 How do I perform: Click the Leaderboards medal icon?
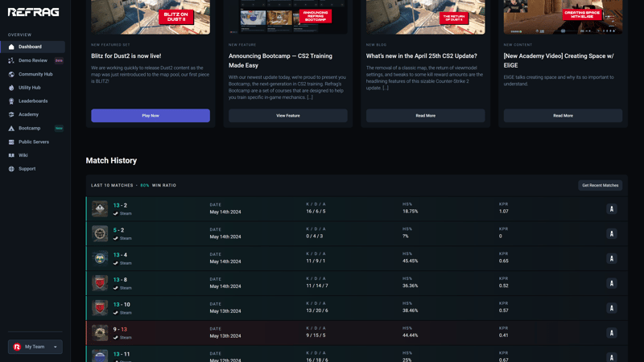pyautogui.click(x=11, y=101)
